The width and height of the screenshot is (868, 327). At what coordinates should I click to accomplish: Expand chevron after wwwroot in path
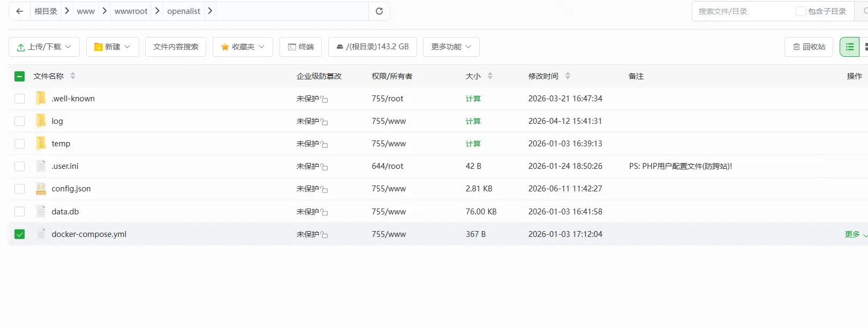(157, 11)
